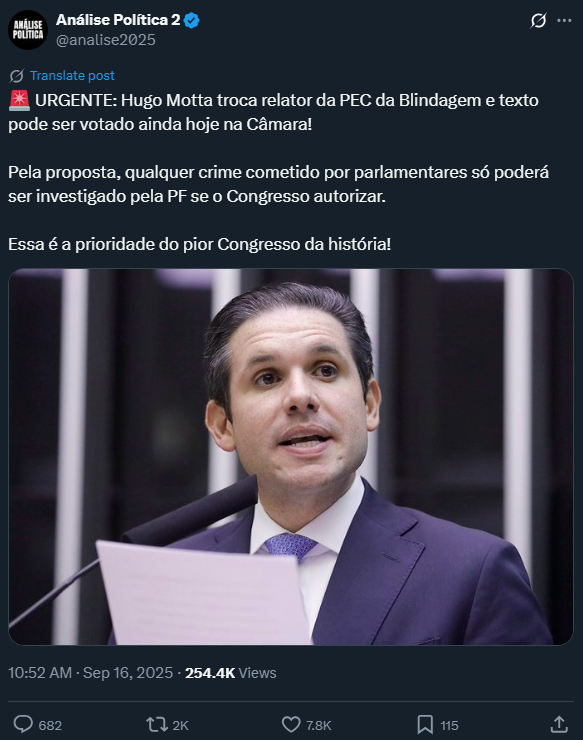583x740 pixels.
Task: Click the Translate post link
Action: coord(72,76)
